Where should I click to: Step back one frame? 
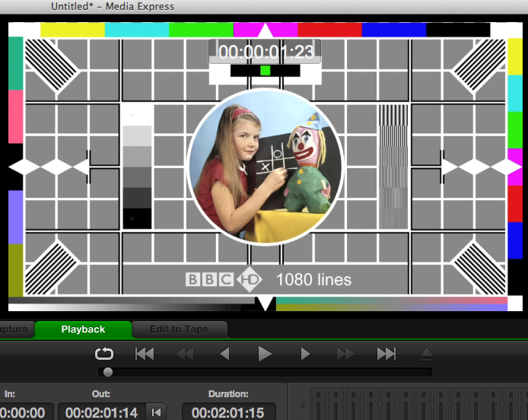[x=224, y=354]
